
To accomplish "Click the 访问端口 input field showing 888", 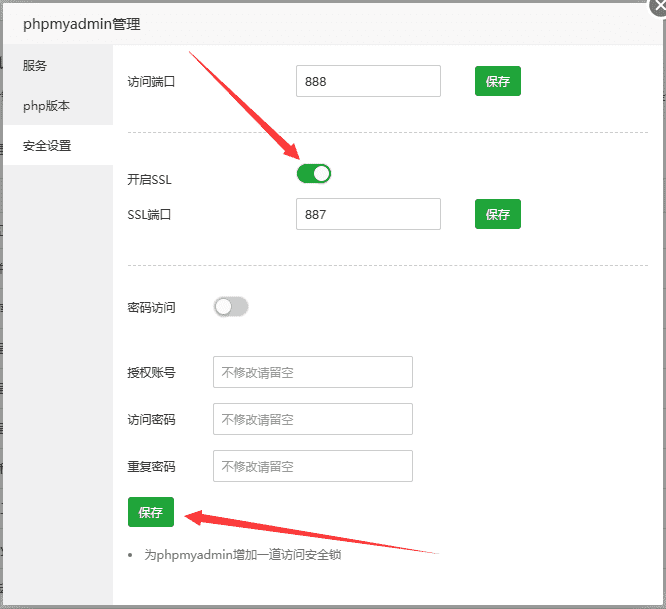I will point(368,81).
